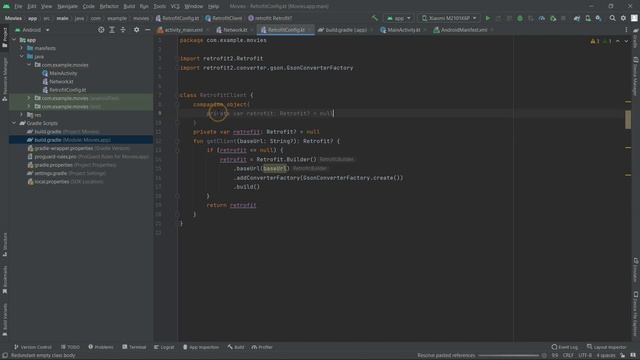The image size is (640, 360).
Task: Start debugging with the green bug icon
Action: pos(520,18)
